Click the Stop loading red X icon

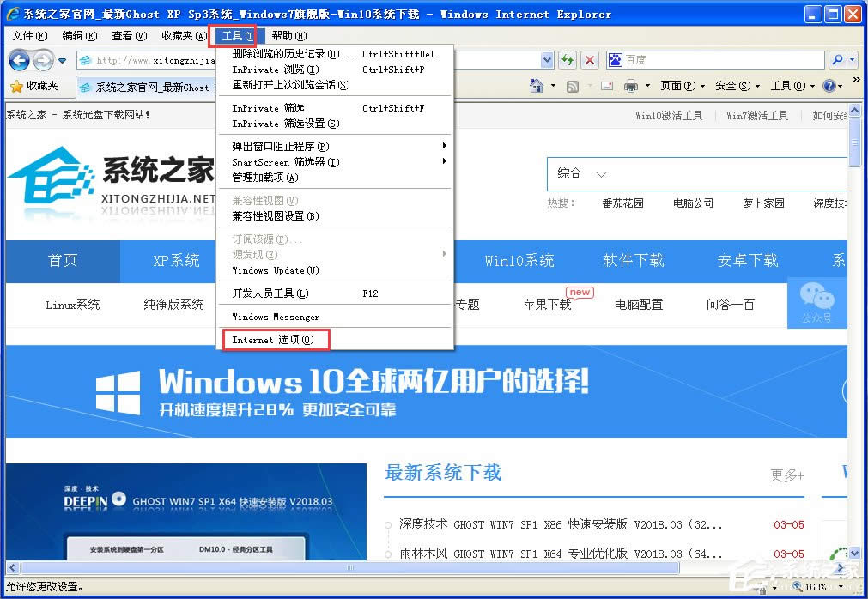pyautogui.click(x=588, y=60)
